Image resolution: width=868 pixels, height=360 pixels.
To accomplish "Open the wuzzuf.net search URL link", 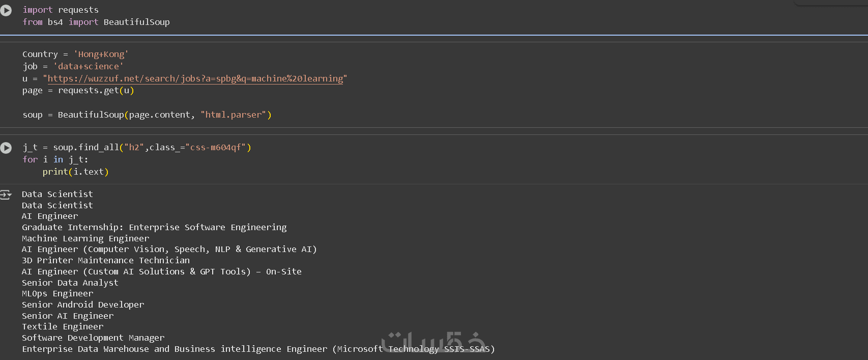I will coord(195,78).
